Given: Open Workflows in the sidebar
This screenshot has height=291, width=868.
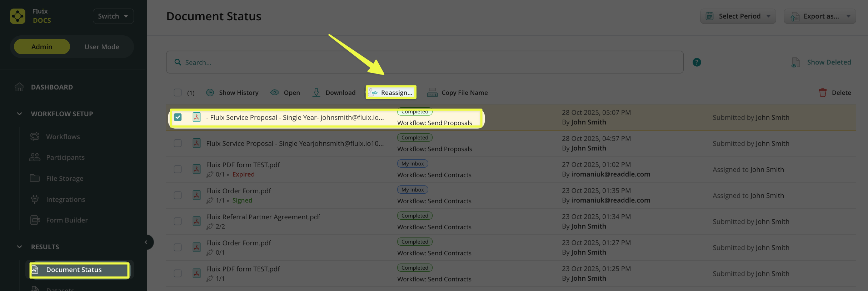Looking at the screenshot, I should click(x=63, y=137).
